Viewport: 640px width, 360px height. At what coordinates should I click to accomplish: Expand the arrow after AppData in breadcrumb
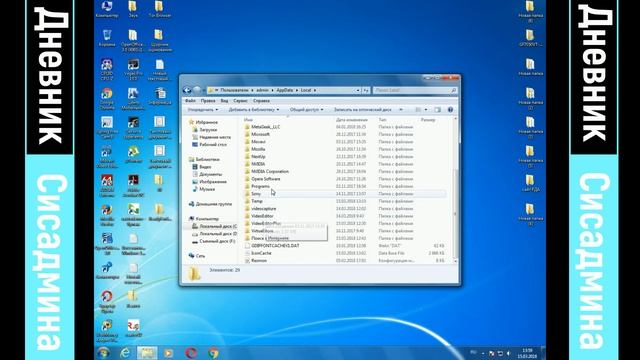pyautogui.click(x=297, y=90)
